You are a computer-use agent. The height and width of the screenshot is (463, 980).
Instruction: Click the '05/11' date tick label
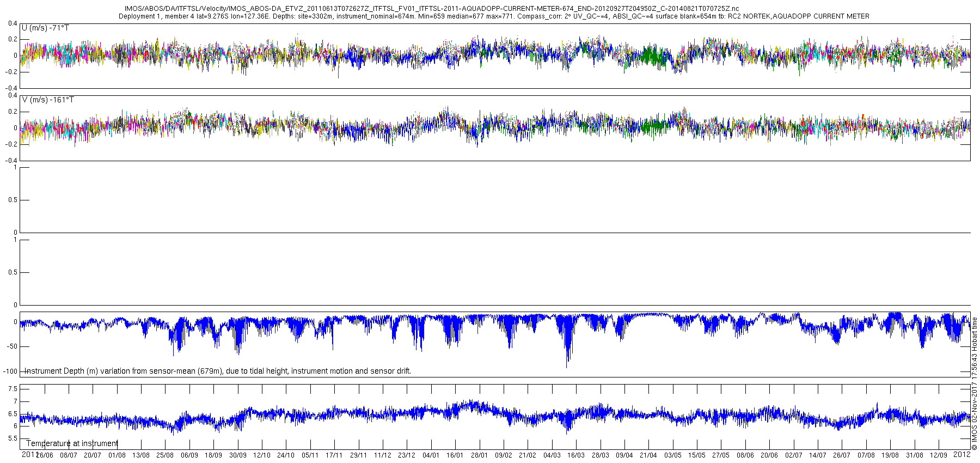[x=310, y=455]
